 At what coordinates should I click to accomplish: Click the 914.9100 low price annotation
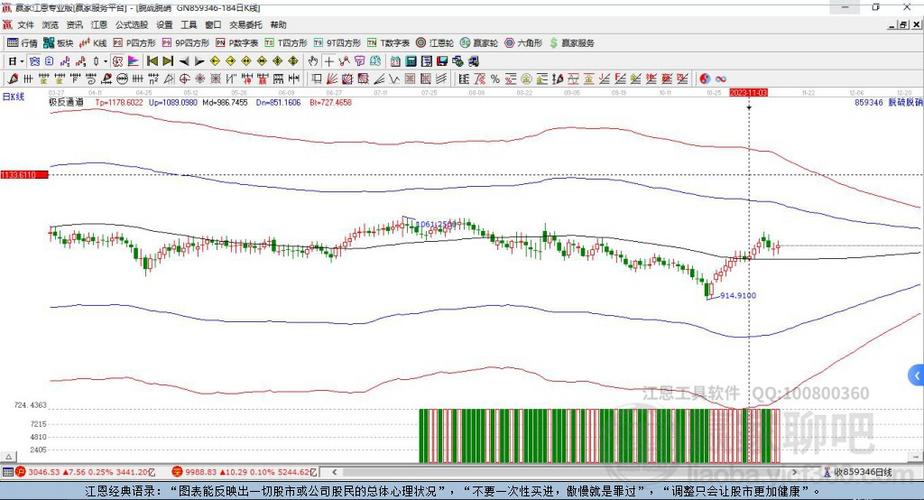tap(738, 295)
